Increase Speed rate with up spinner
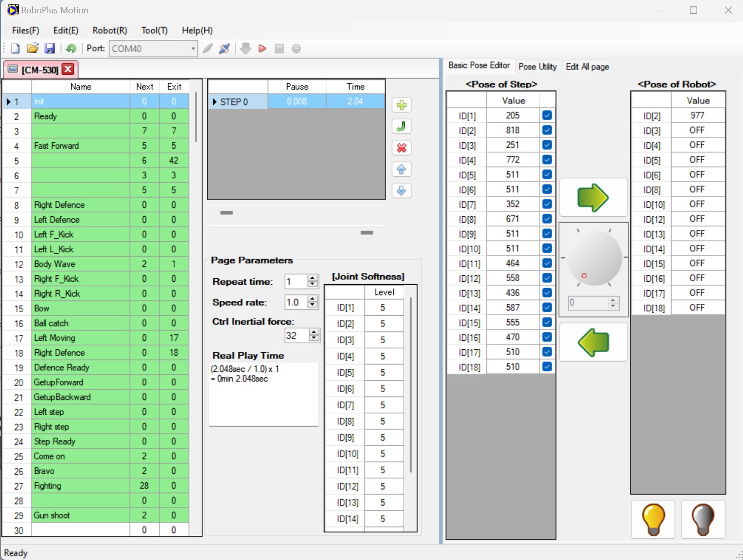This screenshot has width=743, height=560. [x=313, y=299]
